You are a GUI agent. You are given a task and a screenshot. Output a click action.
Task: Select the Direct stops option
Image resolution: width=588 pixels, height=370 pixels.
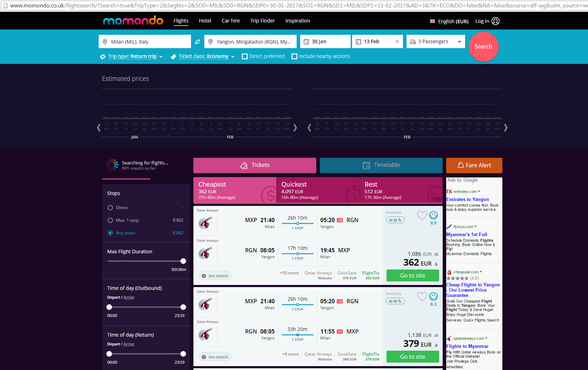click(110, 208)
